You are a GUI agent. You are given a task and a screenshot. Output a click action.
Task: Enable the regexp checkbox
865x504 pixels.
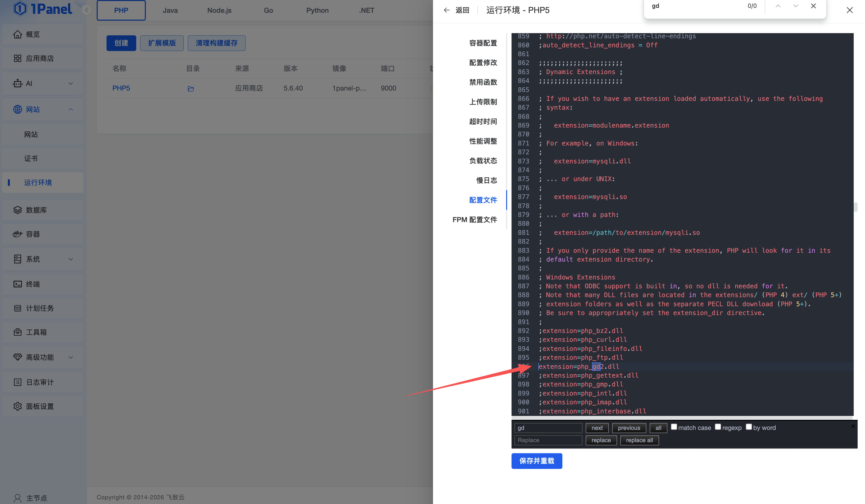click(x=718, y=427)
